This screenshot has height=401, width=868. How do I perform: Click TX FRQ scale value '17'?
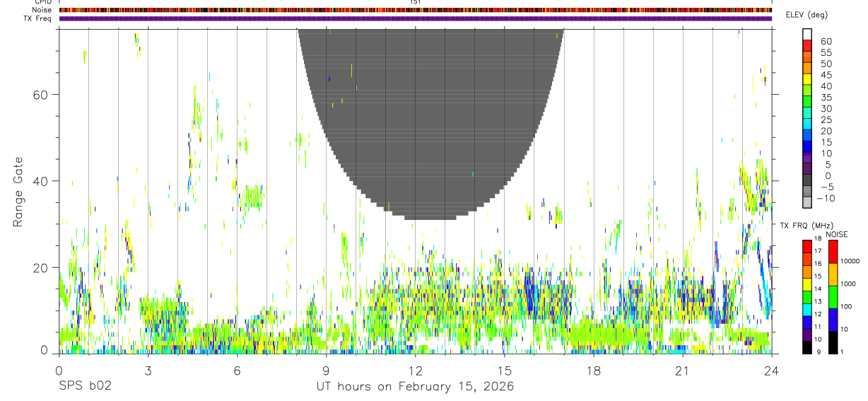pyautogui.click(x=818, y=251)
